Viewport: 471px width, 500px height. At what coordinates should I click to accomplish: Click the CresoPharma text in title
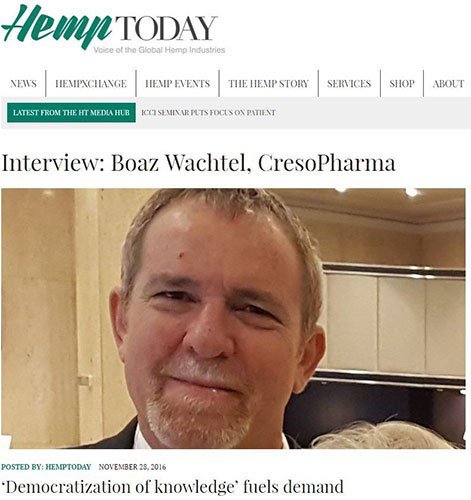click(x=327, y=163)
